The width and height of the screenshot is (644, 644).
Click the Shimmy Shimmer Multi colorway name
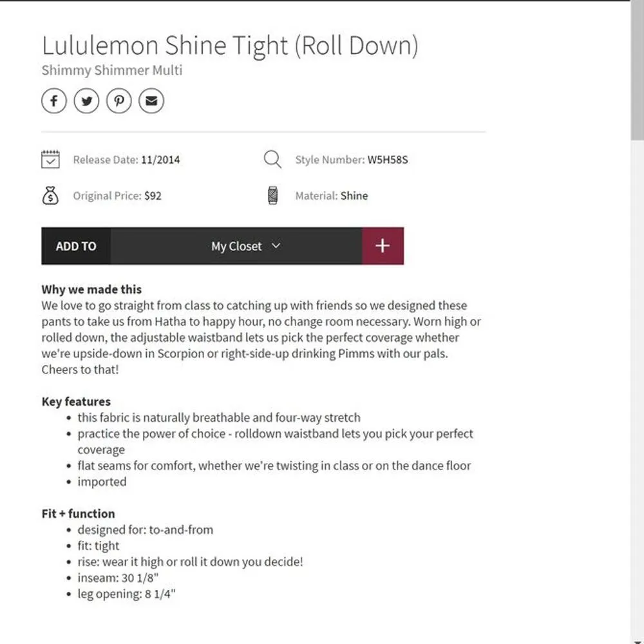(111, 70)
